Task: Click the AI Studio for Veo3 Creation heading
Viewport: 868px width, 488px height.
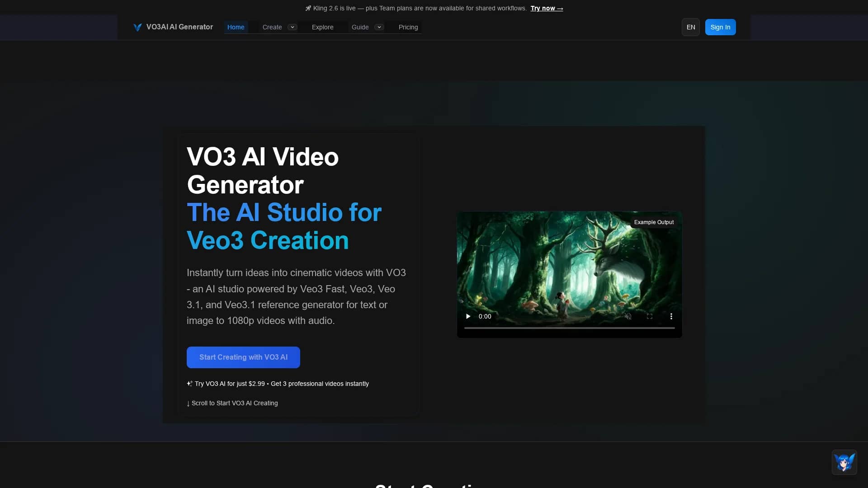Action: click(x=284, y=226)
